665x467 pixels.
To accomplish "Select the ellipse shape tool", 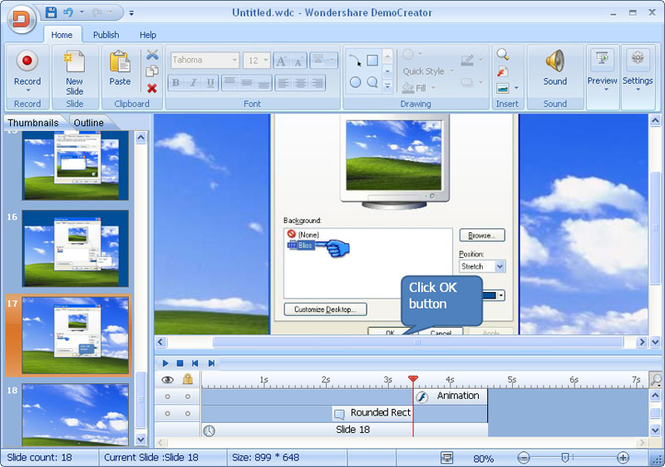I will click(355, 82).
